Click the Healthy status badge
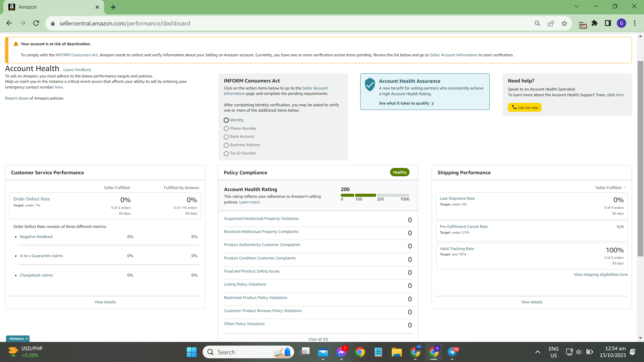 click(399, 172)
